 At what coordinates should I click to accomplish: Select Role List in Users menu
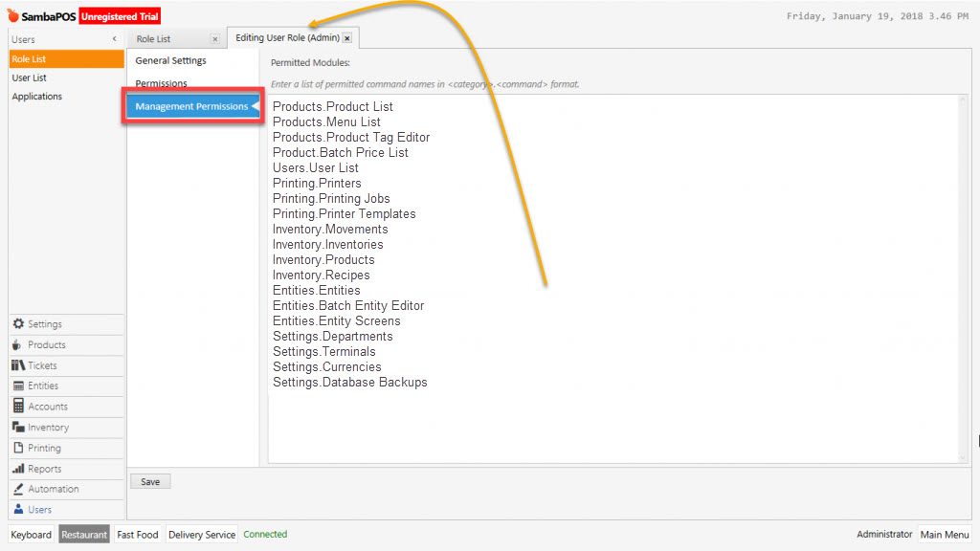[x=66, y=58]
